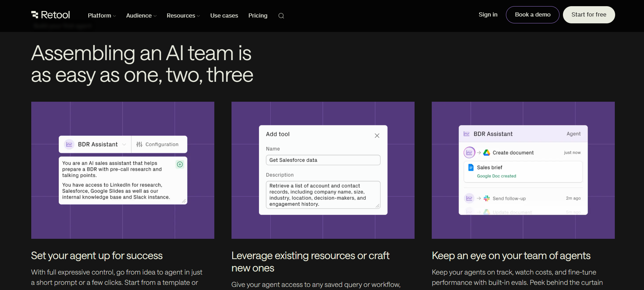Viewport: 644px width, 290px height.
Task: Open the BDR Assistant selector chevron
Action: pyautogui.click(x=124, y=145)
